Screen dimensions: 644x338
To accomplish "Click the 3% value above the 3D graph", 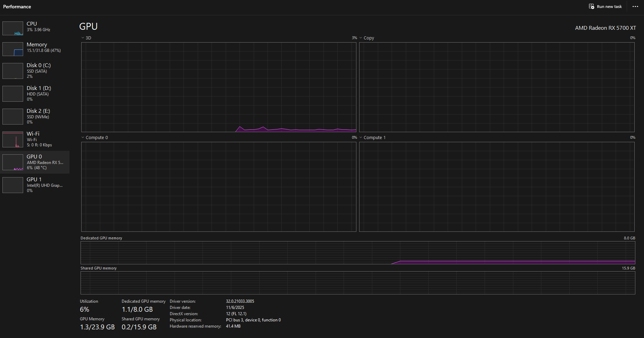I will pos(354,38).
